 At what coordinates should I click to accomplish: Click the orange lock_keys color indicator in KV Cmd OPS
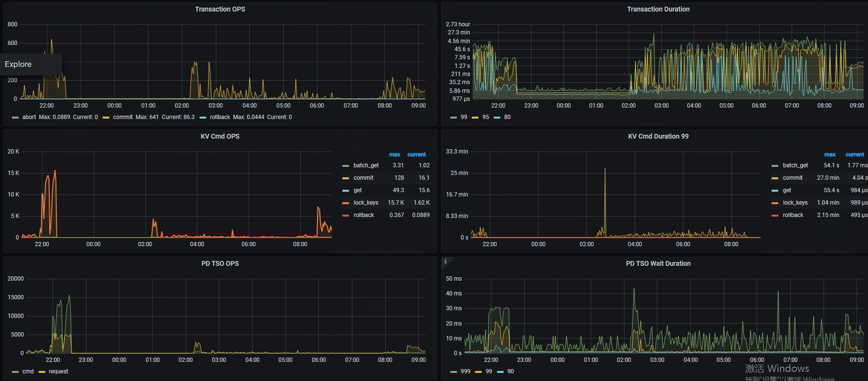point(346,203)
